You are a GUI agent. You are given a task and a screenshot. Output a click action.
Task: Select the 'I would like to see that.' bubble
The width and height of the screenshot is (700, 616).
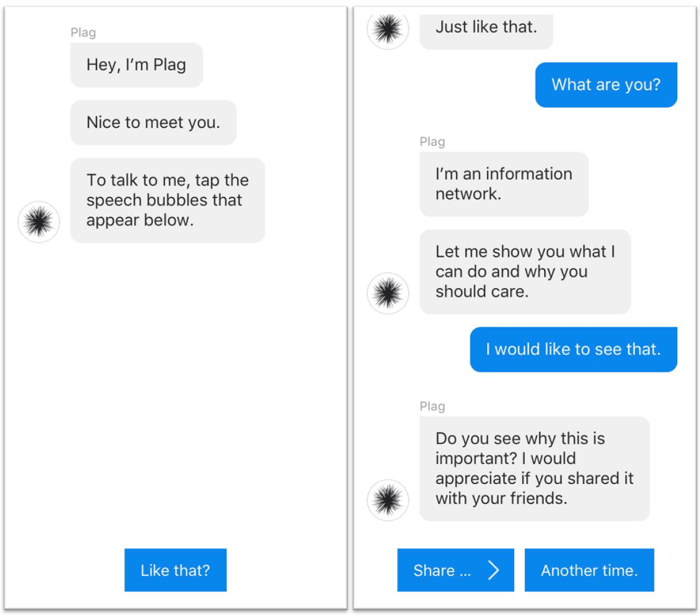click(573, 350)
